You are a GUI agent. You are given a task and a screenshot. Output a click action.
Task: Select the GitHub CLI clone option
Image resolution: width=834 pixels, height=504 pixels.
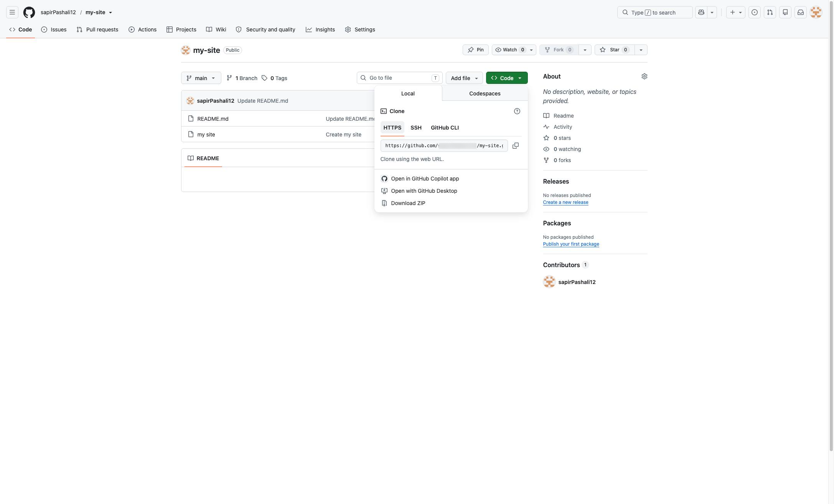(x=445, y=128)
